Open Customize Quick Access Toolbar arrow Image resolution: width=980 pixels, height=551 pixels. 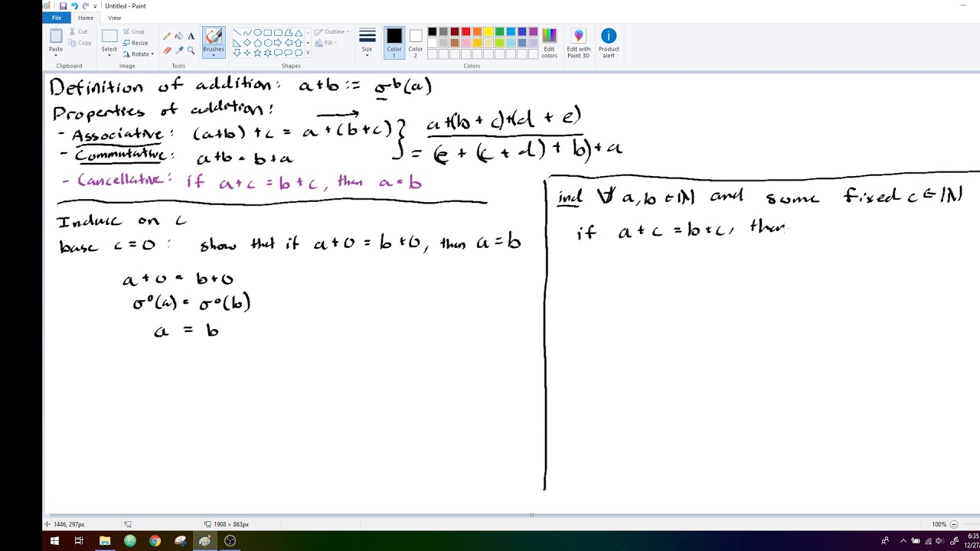95,7
